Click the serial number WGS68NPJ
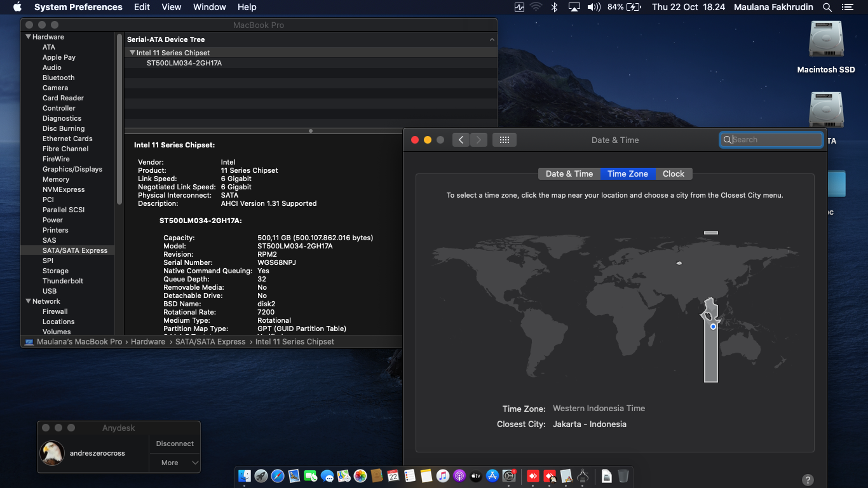The image size is (868, 488). point(276,262)
